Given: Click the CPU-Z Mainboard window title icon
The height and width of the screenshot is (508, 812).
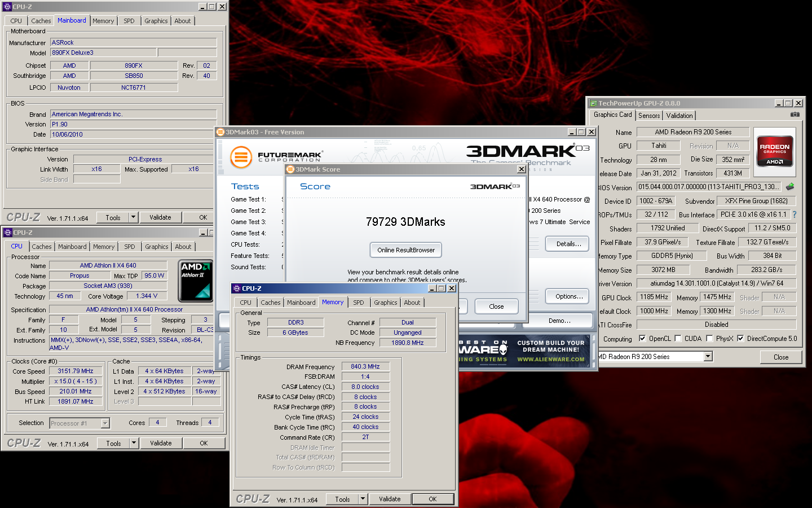Looking at the screenshot, I should 7,7.
